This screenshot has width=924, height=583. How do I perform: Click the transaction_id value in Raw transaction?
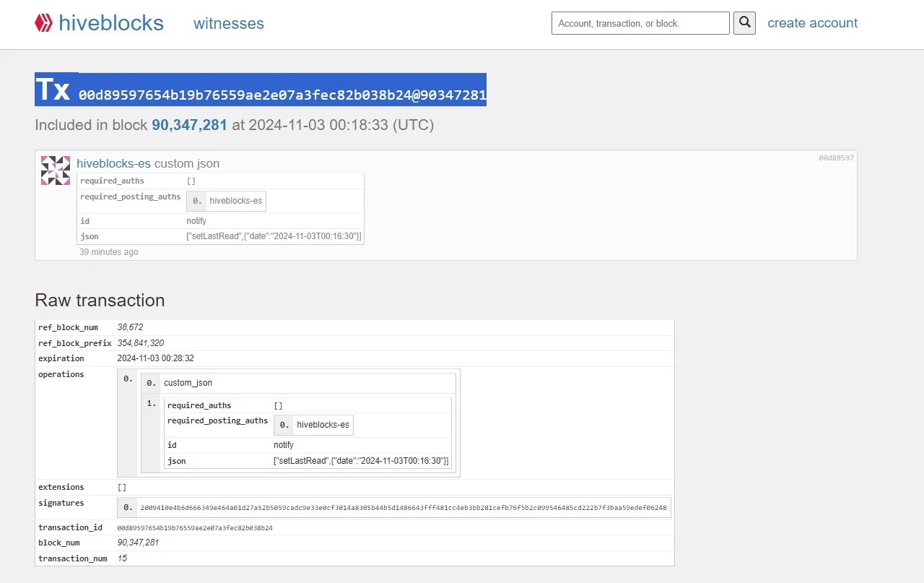[x=195, y=528]
